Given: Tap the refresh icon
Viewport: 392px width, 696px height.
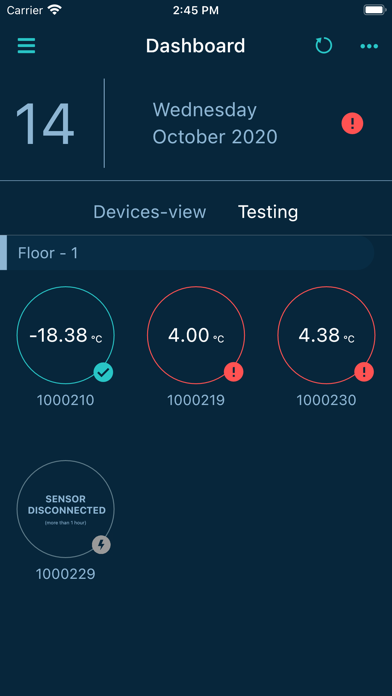Looking at the screenshot, I should pos(324,46).
